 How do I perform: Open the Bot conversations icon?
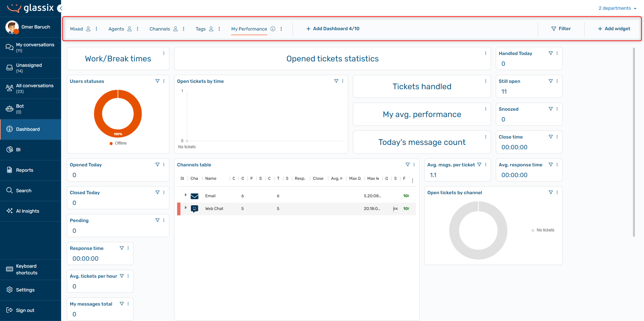tap(9, 109)
